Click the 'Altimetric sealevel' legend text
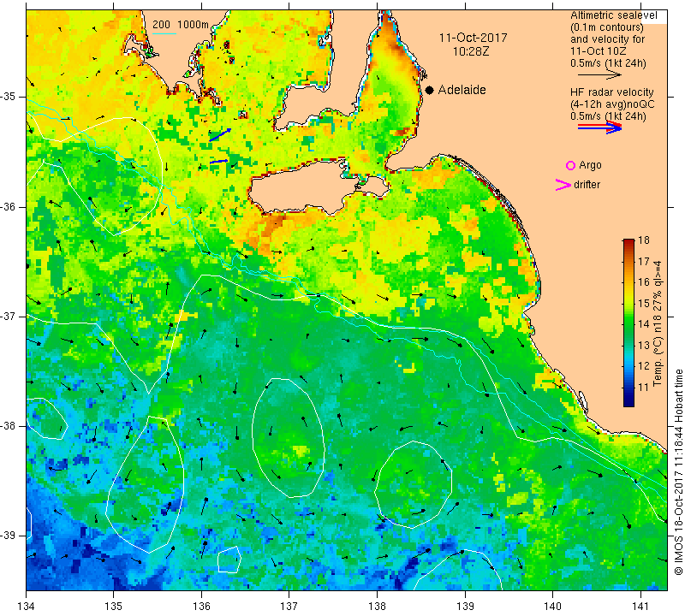The height and width of the screenshot is (616, 685). pos(613,15)
